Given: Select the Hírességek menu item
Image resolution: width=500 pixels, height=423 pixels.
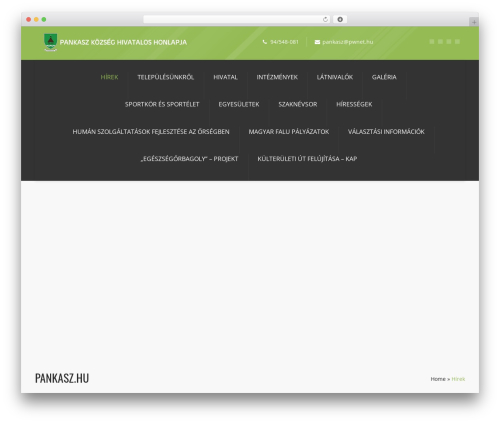Looking at the screenshot, I should tap(354, 104).
